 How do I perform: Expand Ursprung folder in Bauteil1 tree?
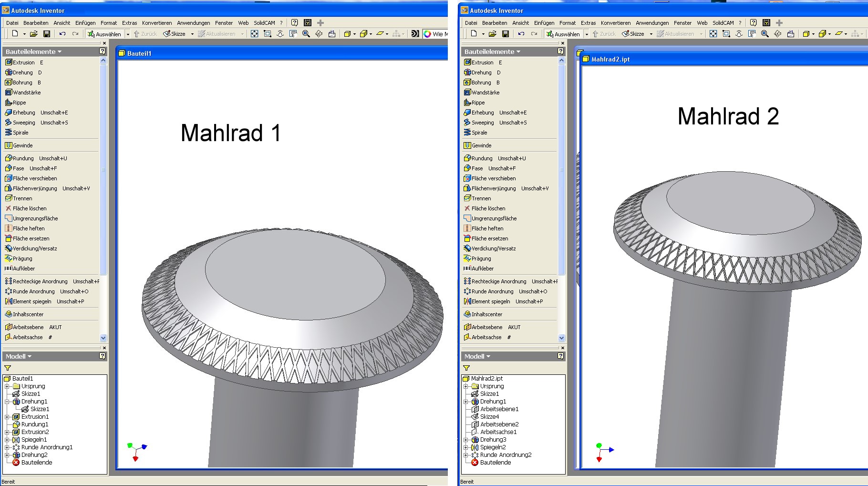pyautogui.click(x=7, y=386)
